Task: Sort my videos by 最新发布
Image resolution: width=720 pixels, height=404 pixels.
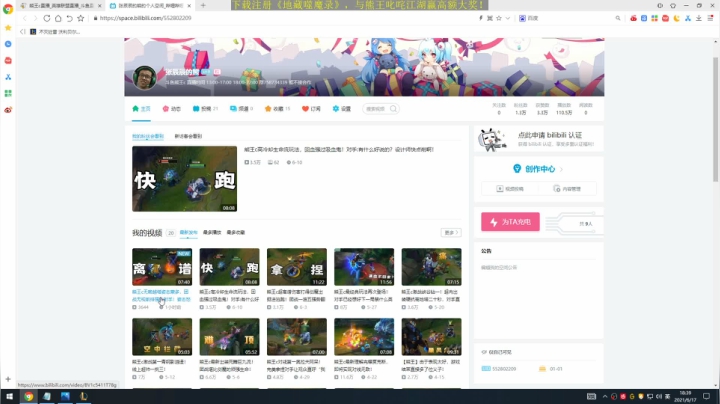Action: tap(188, 233)
